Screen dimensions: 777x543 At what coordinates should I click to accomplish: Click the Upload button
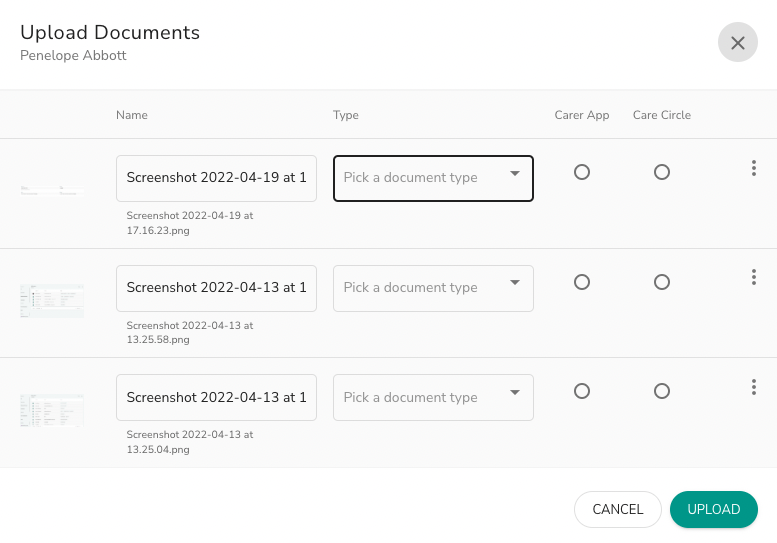pos(714,509)
